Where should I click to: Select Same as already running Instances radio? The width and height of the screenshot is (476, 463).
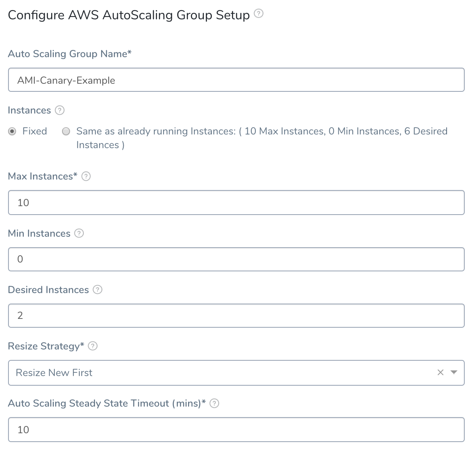click(x=66, y=131)
